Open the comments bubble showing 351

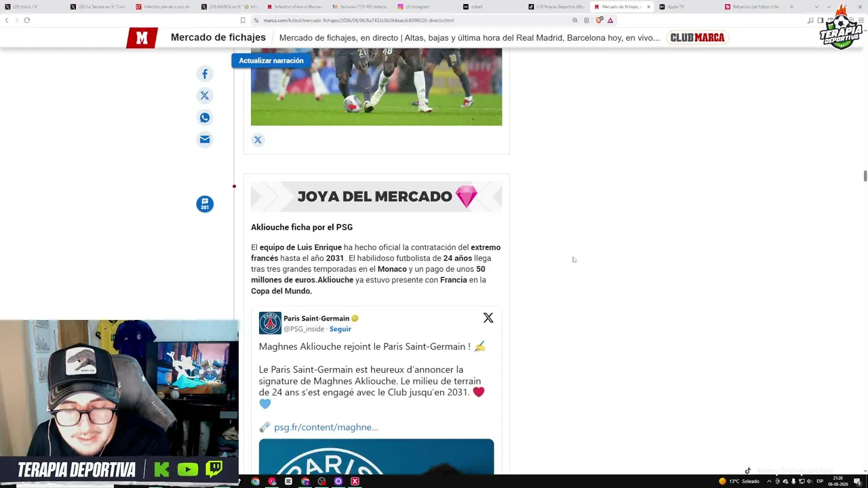click(x=205, y=204)
